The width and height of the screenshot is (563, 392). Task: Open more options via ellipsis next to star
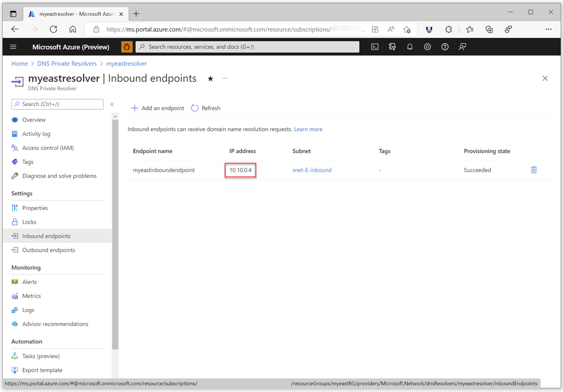pos(224,79)
